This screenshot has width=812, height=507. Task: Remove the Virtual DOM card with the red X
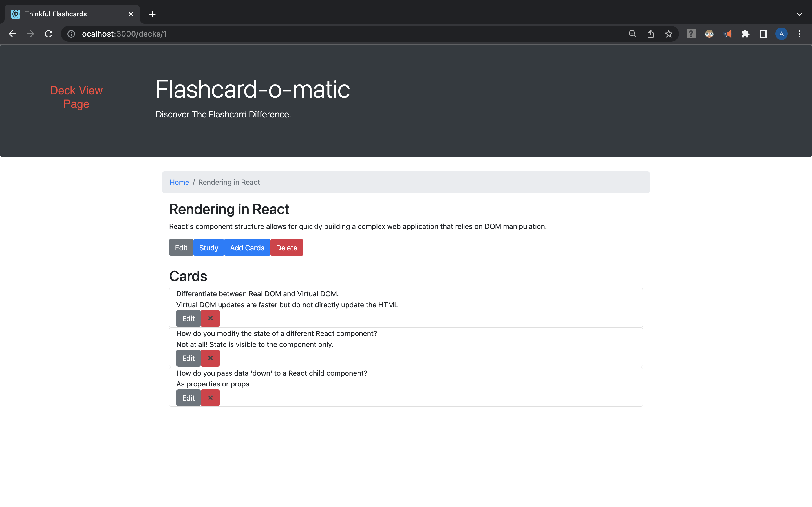point(210,318)
